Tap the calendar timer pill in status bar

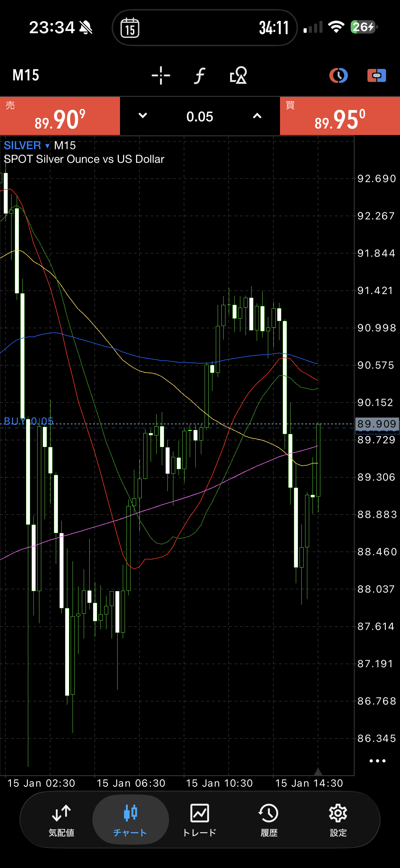tap(204, 28)
